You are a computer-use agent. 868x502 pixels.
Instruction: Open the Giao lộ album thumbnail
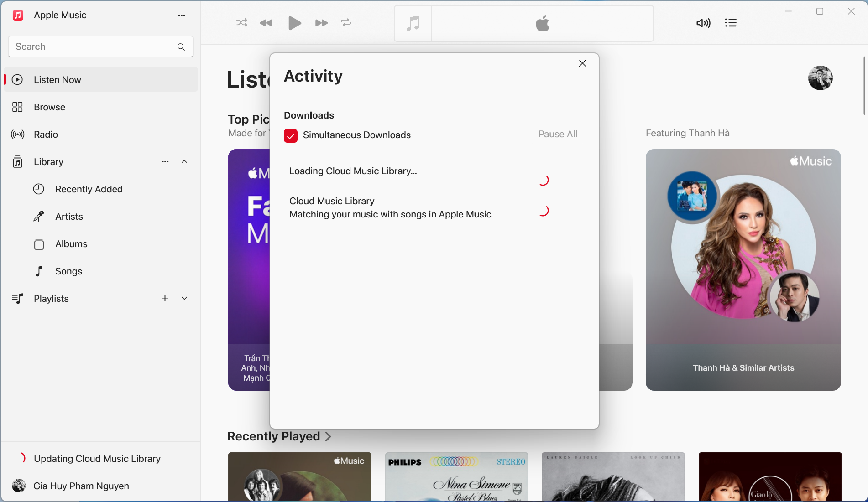770,477
